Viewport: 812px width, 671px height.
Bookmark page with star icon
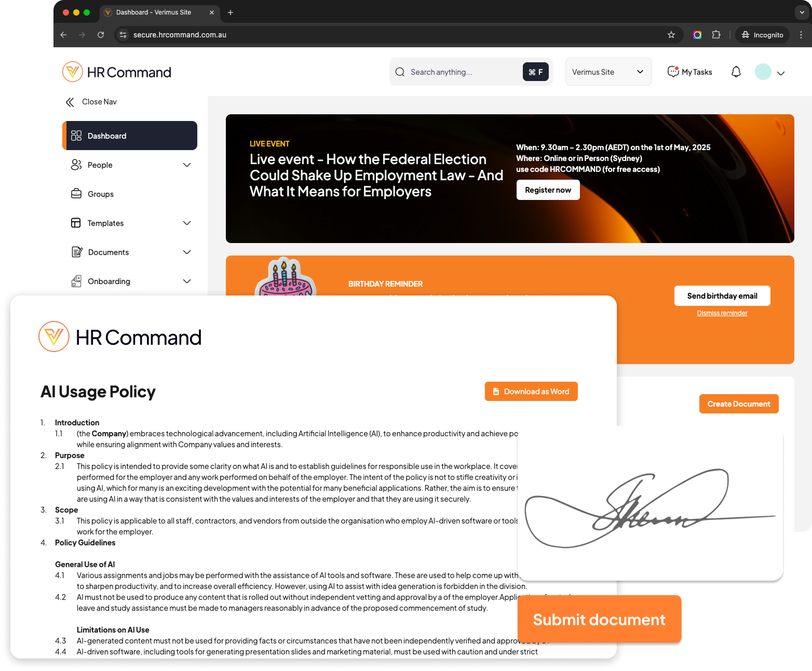[671, 35]
